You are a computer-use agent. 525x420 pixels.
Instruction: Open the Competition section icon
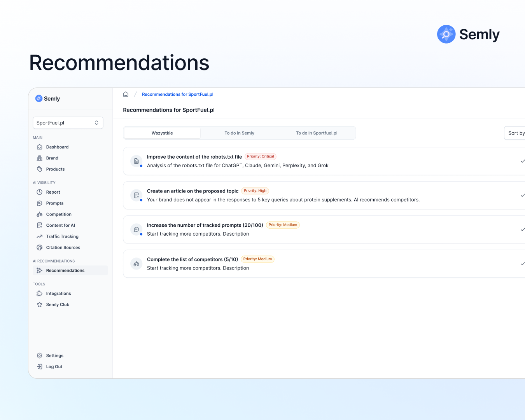[x=40, y=214]
